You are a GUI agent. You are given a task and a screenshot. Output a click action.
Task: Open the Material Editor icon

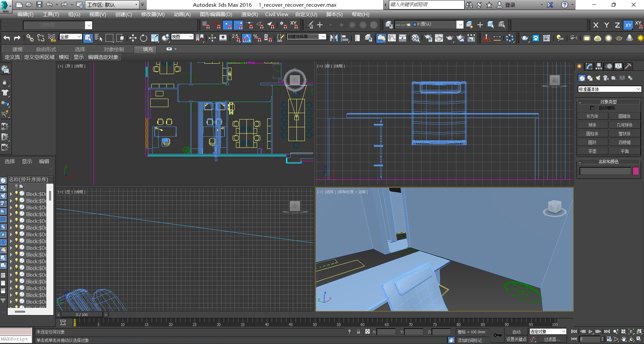click(415, 38)
